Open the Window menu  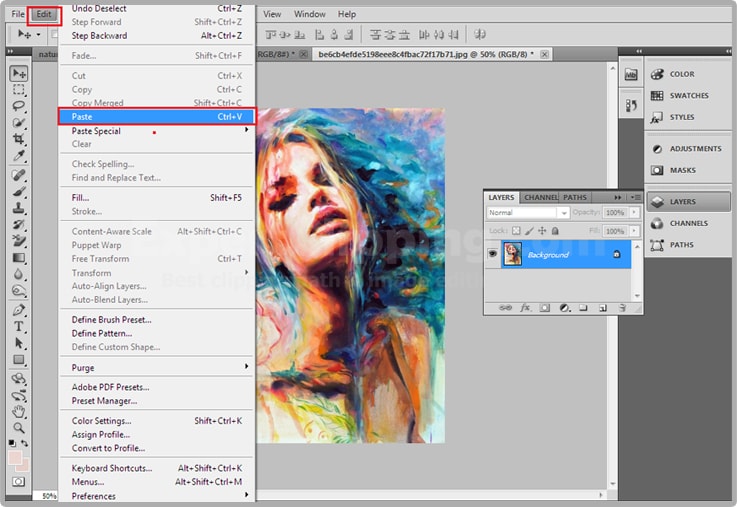point(310,14)
